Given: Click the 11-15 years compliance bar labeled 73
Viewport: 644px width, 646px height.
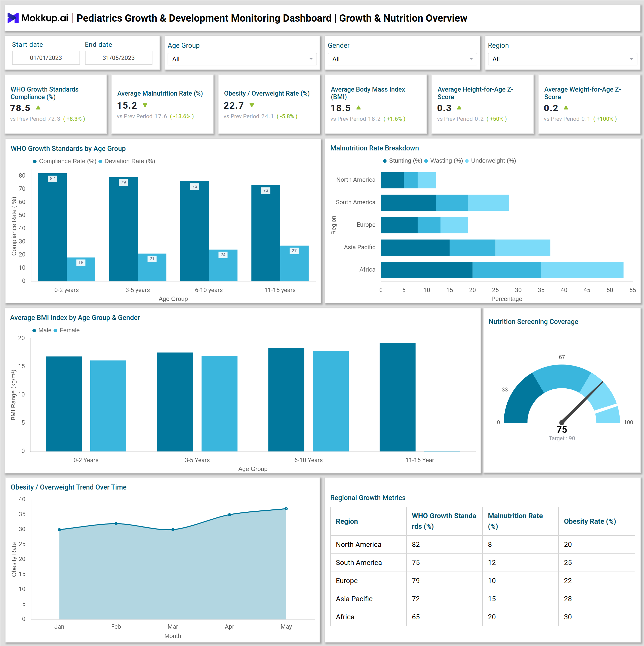Looking at the screenshot, I should tap(266, 233).
